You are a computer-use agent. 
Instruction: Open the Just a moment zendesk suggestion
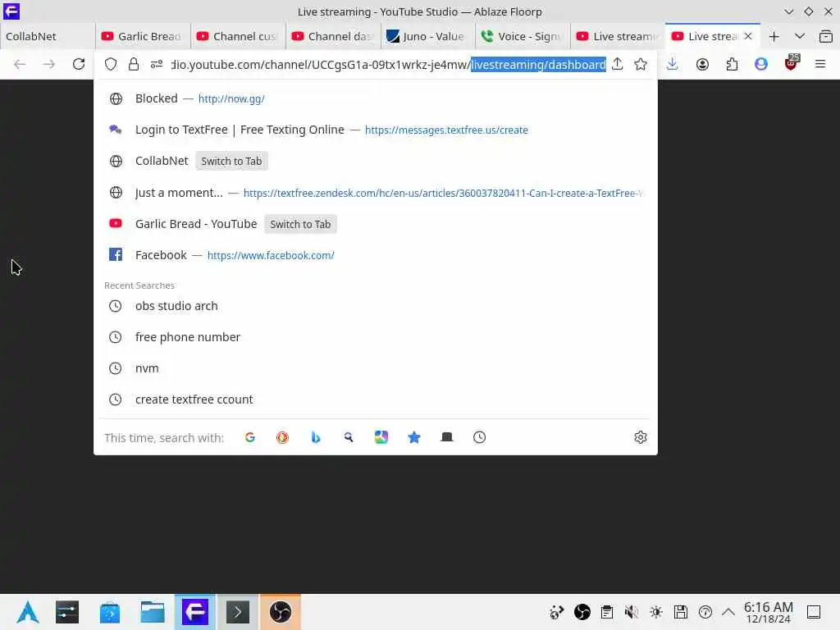click(x=375, y=192)
